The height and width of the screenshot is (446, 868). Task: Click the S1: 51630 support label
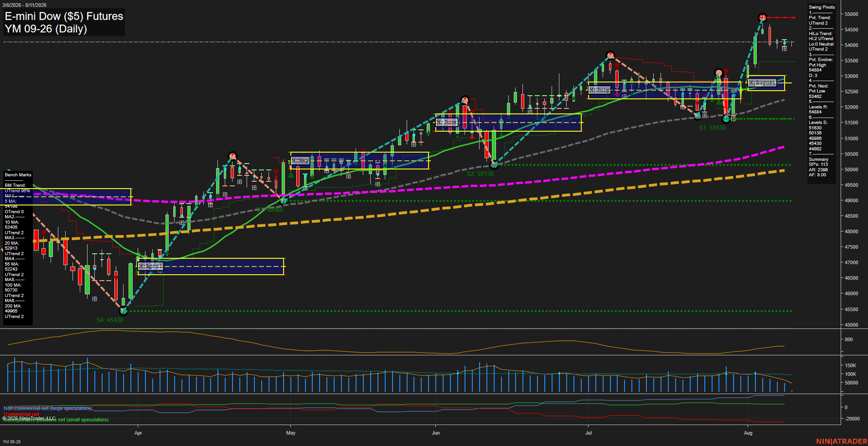click(x=712, y=128)
